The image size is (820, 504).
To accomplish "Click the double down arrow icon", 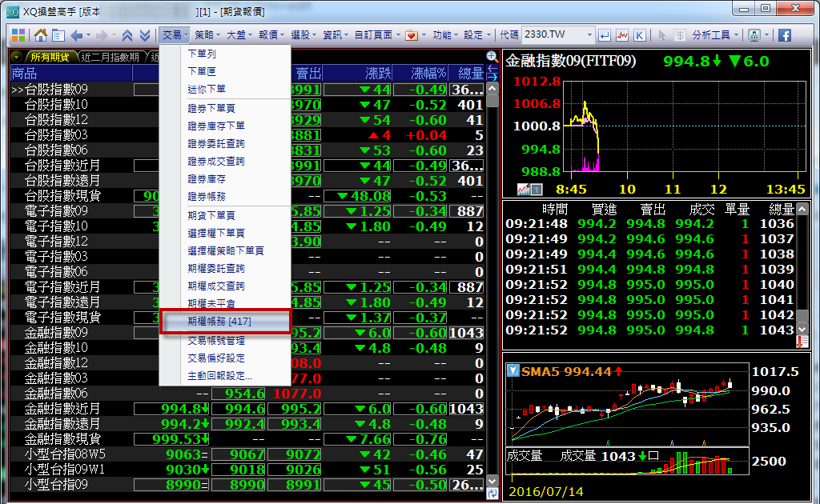I will click(144, 35).
